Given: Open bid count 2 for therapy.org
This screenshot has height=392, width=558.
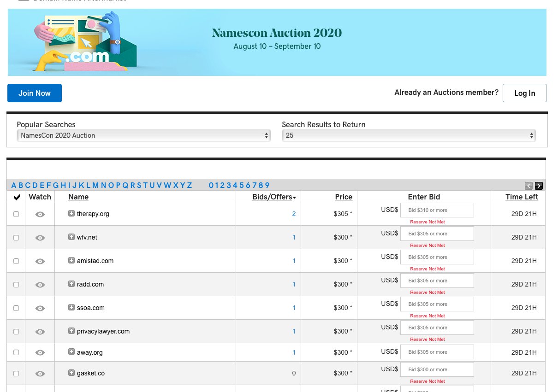Looking at the screenshot, I should [294, 214].
